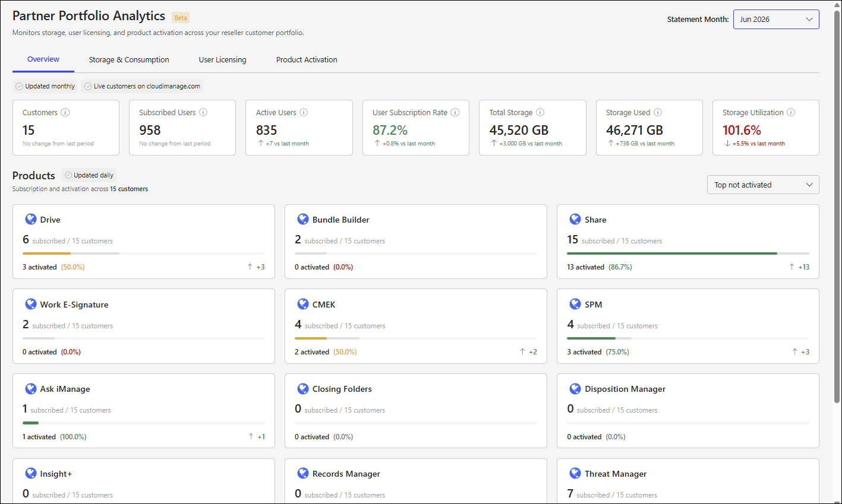Click up arrow beside +13 on Share card
Image resolution: width=842 pixels, height=504 pixels.
791,267
